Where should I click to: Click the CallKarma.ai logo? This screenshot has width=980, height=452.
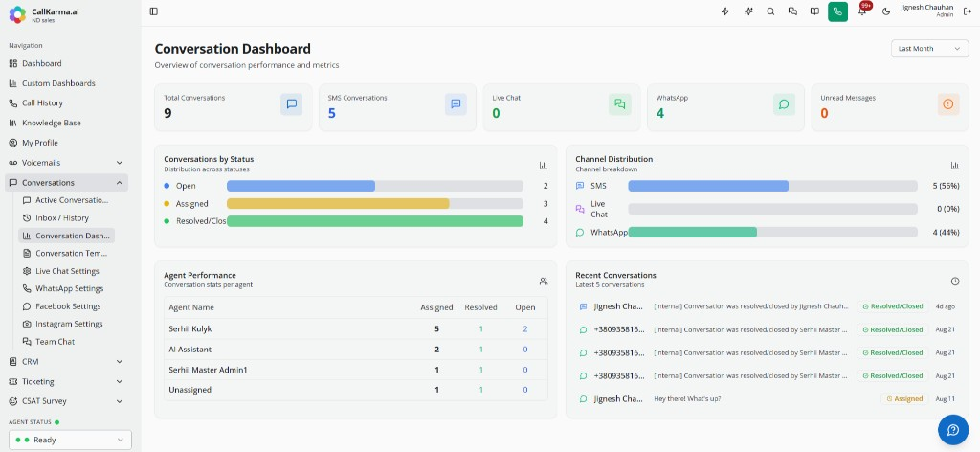click(x=17, y=13)
